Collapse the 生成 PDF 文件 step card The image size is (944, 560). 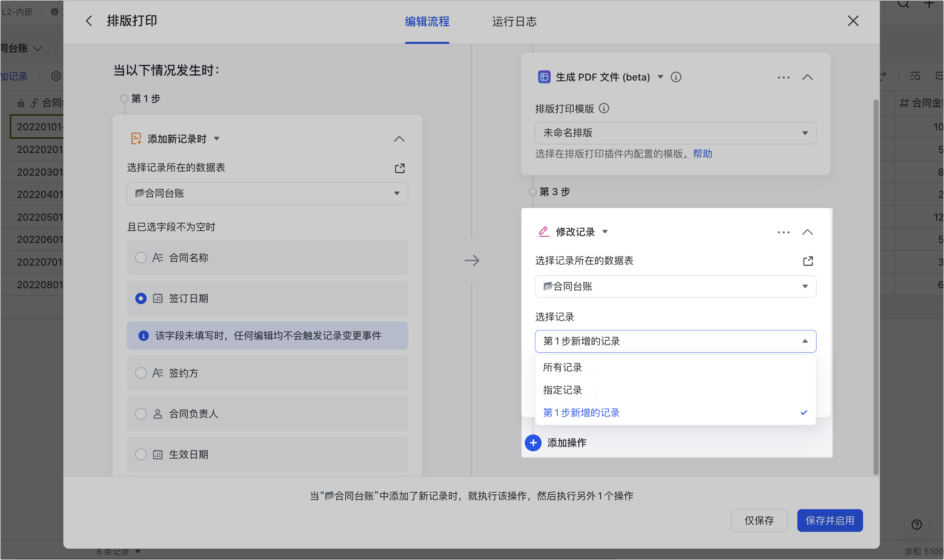[807, 77]
